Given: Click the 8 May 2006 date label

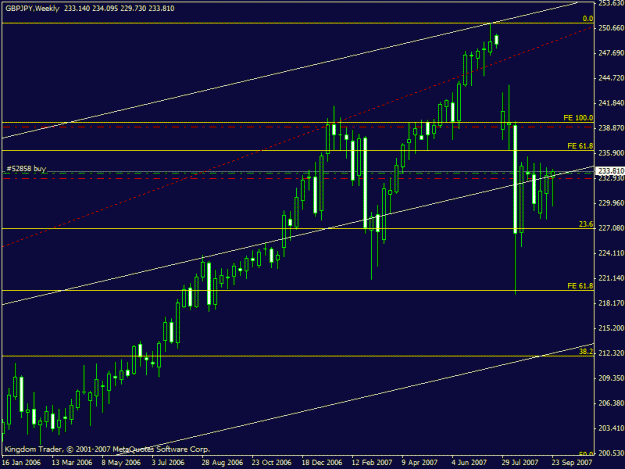Looking at the screenshot, I should click(x=121, y=463).
